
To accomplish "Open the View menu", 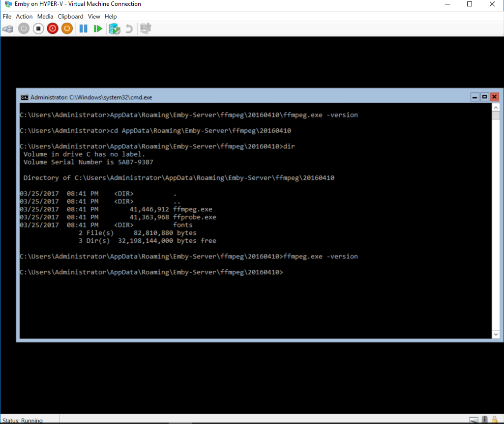I will pyautogui.click(x=94, y=16).
